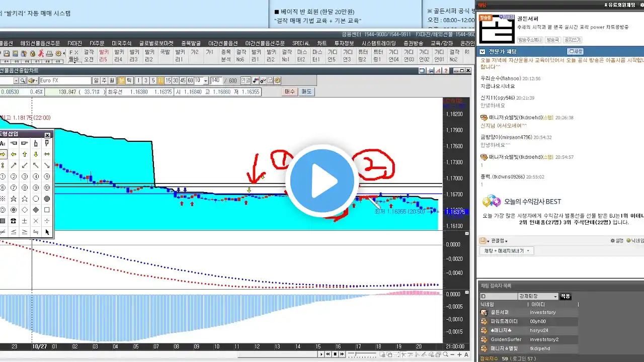Select the yellow up arrow shape
Image resolution: width=644 pixels, height=362 pixels.
tap(25, 154)
